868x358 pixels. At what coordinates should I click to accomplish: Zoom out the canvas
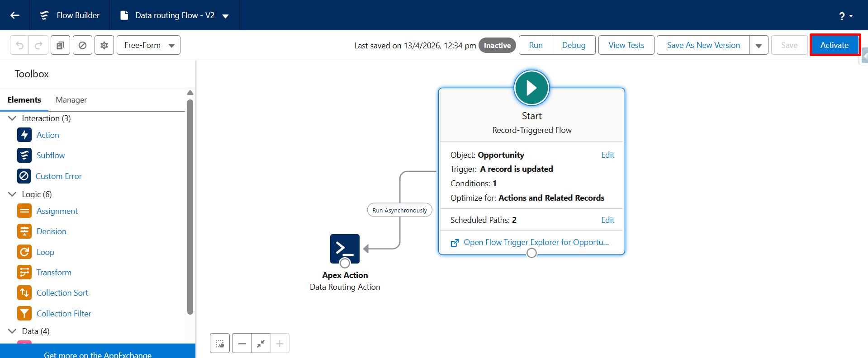pyautogui.click(x=242, y=344)
